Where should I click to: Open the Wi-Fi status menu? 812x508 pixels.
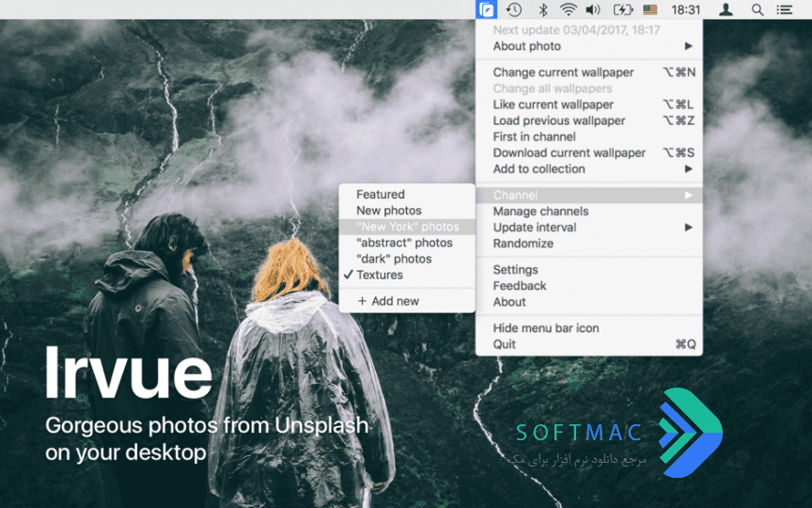coord(568,9)
